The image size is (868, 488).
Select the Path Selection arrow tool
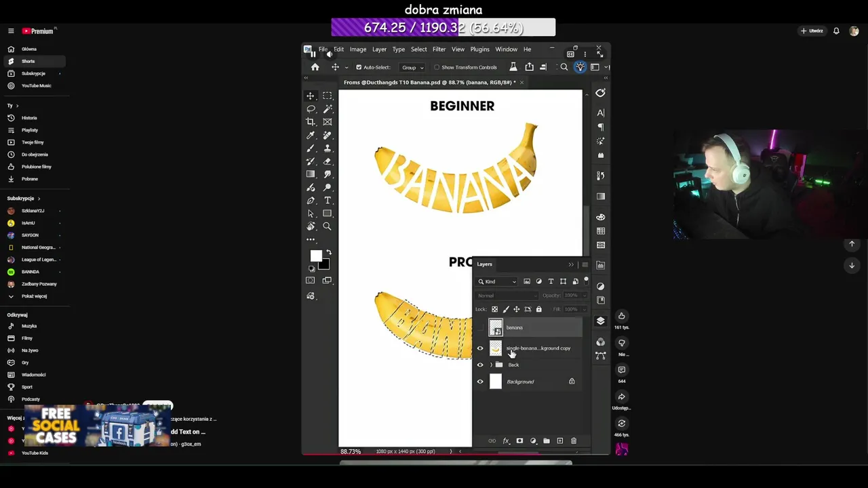(311, 213)
